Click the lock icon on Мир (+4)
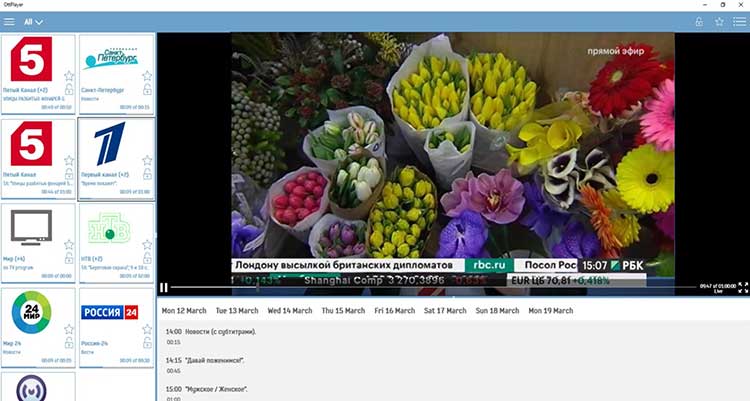The image size is (750, 401). point(69,258)
